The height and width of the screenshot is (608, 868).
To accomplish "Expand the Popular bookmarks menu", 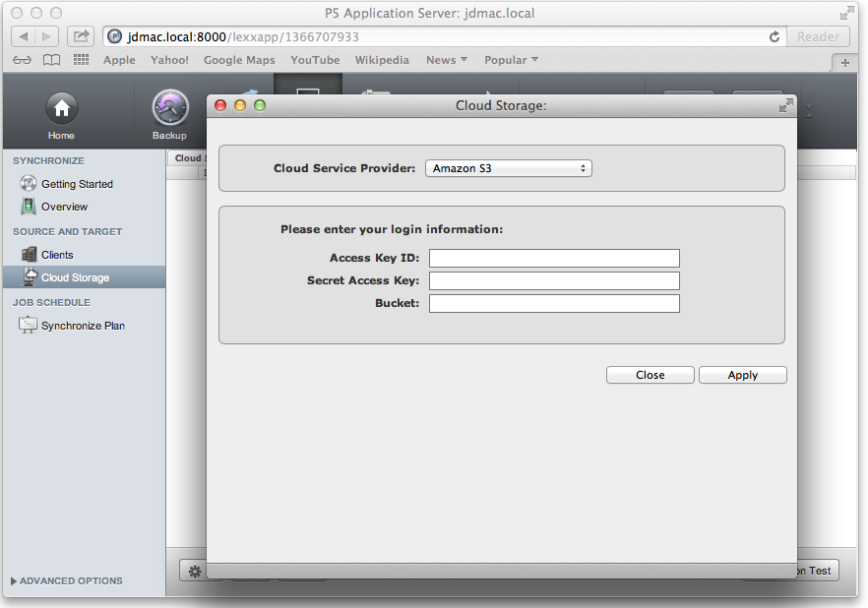I will click(x=511, y=60).
